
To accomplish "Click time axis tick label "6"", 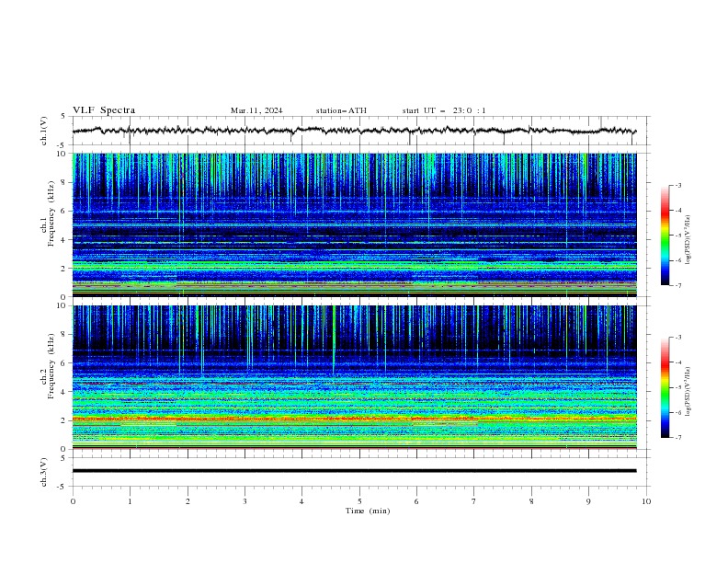I will coord(416,501).
